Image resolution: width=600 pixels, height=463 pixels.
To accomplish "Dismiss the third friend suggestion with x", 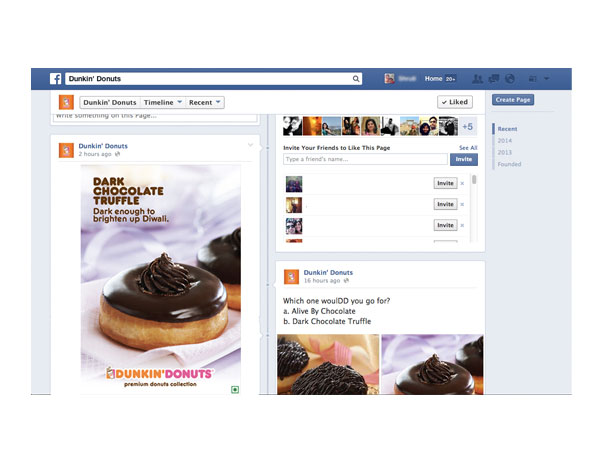I will click(462, 226).
